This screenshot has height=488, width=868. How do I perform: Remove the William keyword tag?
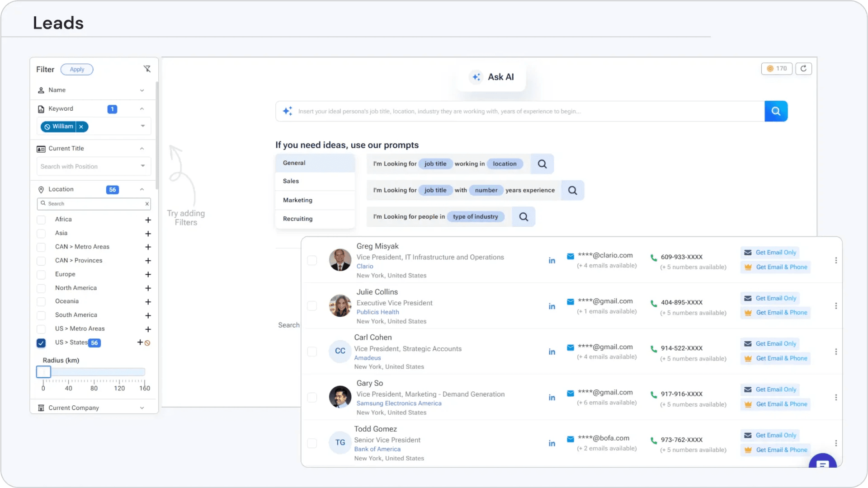[x=81, y=127]
